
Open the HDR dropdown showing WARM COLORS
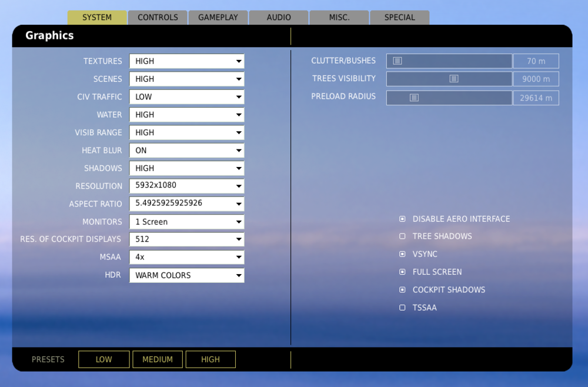point(186,275)
